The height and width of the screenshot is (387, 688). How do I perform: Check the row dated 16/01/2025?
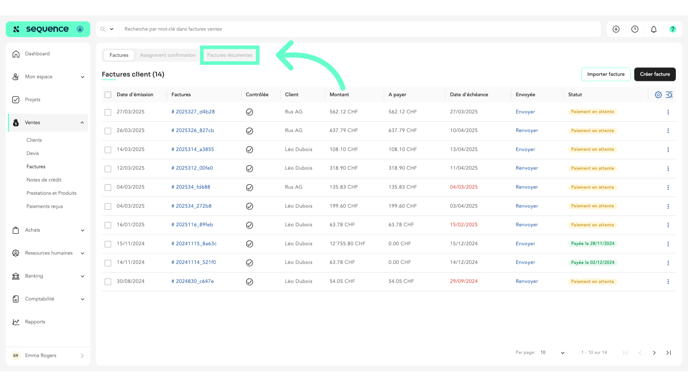point(108,225)
